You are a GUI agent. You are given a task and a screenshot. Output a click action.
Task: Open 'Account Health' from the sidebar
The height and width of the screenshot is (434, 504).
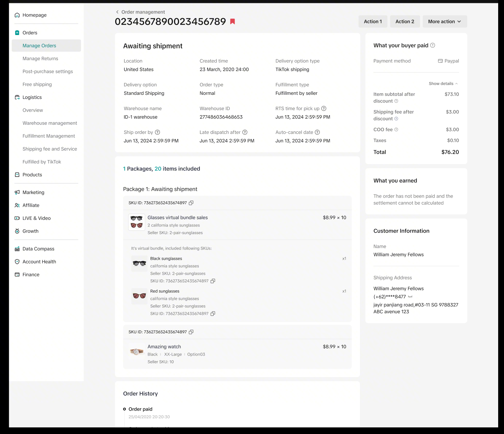click(39, 261)
